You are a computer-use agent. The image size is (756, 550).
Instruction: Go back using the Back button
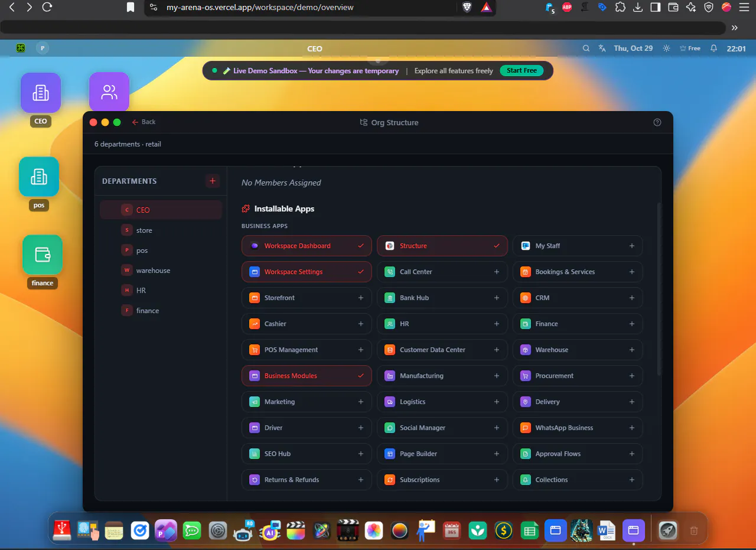[144, 122]
